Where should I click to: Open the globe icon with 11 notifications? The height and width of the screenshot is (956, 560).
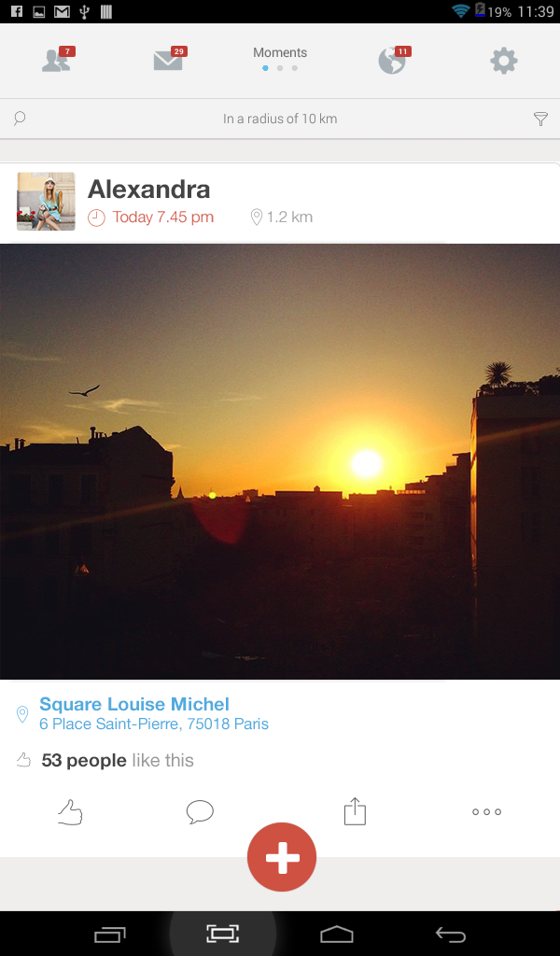[x=394, y=61]
